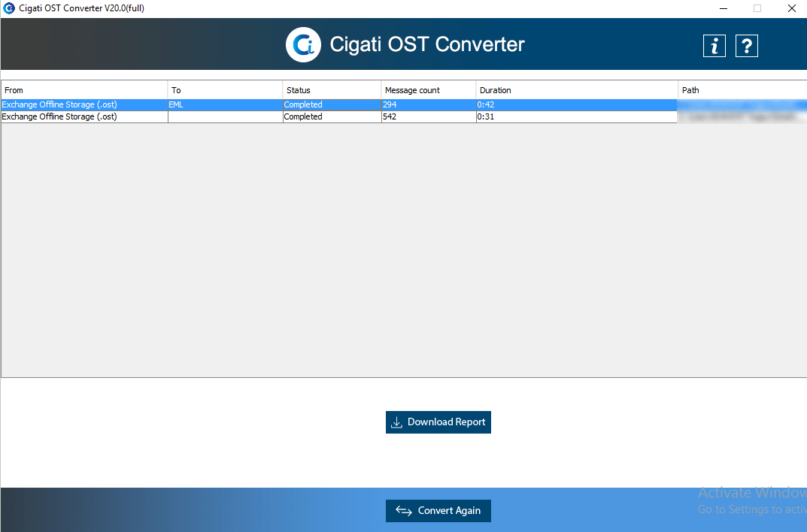Minimize the Cigati OST Converter window

[x=724, y=8]
